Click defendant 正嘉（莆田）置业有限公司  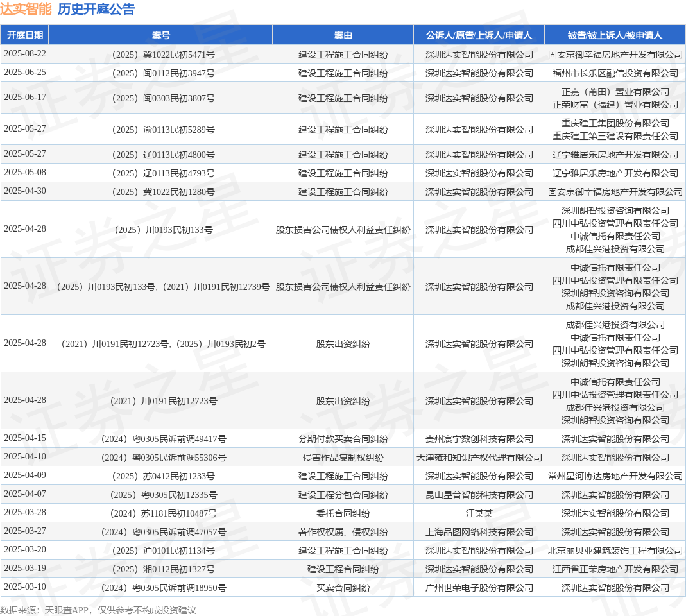pos(615,92)
